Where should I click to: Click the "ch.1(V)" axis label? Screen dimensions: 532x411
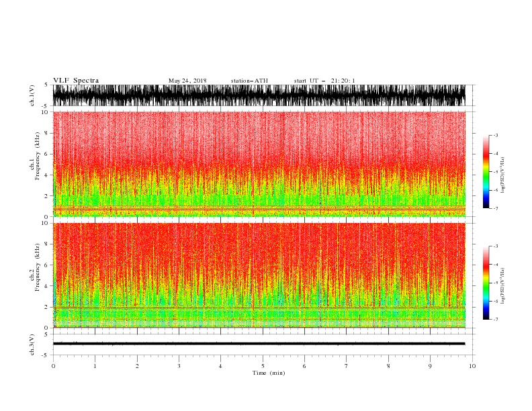pyautogui.click(x=32, y=95)
